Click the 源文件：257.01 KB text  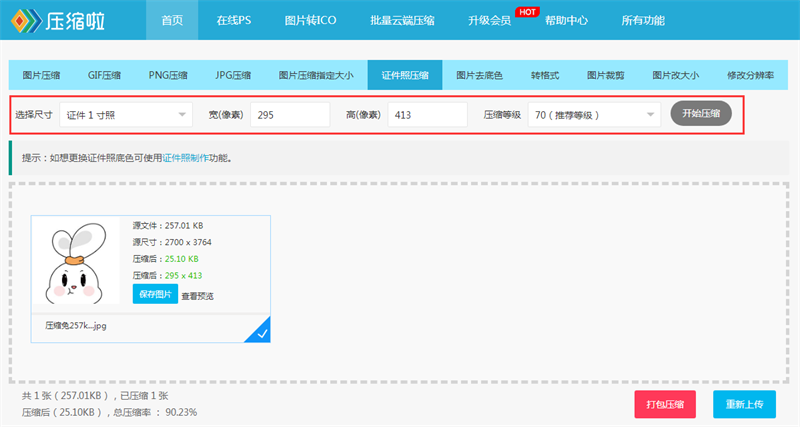pos(168,225)
